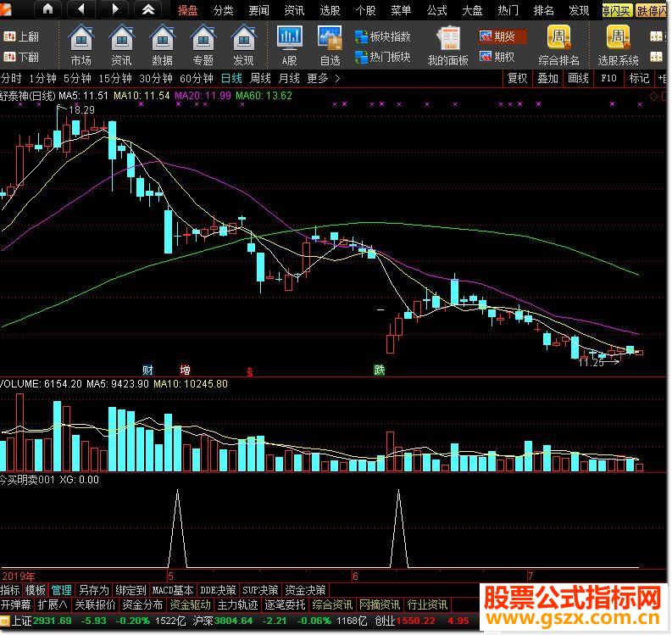Open 资金分布 bottom tab
This screenshot has width=672, height=635.
pyautogui.click(x=142, y=605)
